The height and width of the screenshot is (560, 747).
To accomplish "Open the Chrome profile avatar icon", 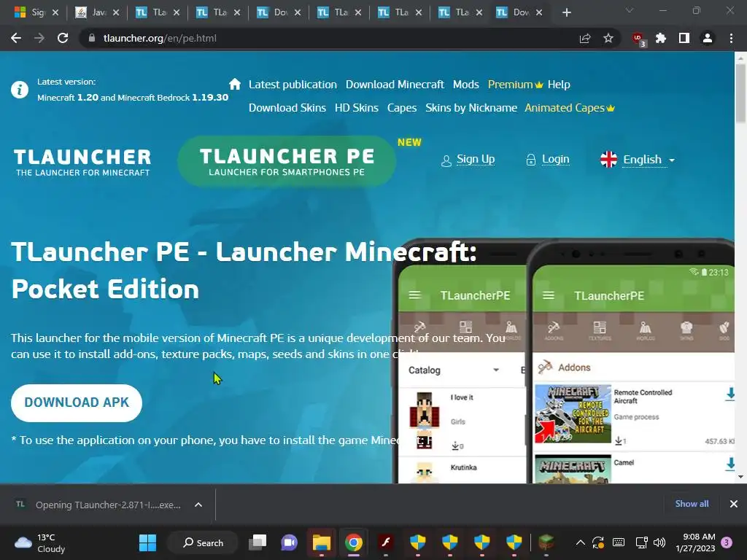I will tap(708, 38).
